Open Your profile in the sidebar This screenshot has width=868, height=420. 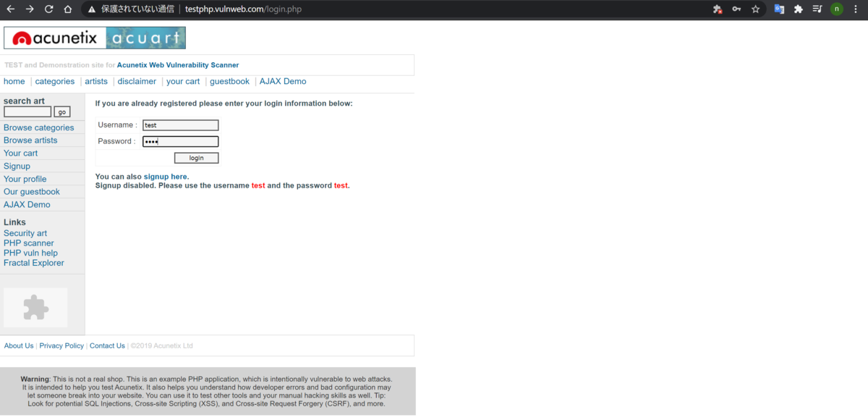point(25,179)
